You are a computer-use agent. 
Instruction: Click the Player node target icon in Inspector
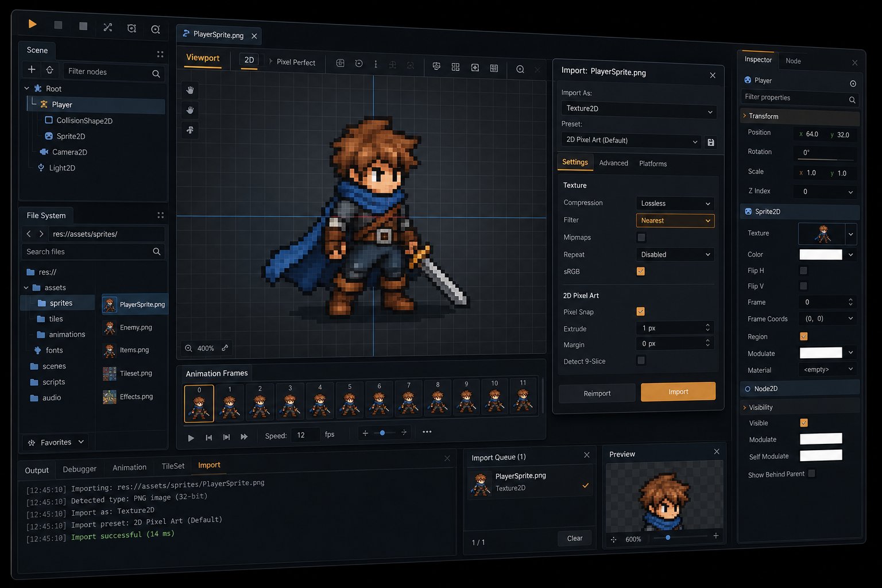pos(853,84)
